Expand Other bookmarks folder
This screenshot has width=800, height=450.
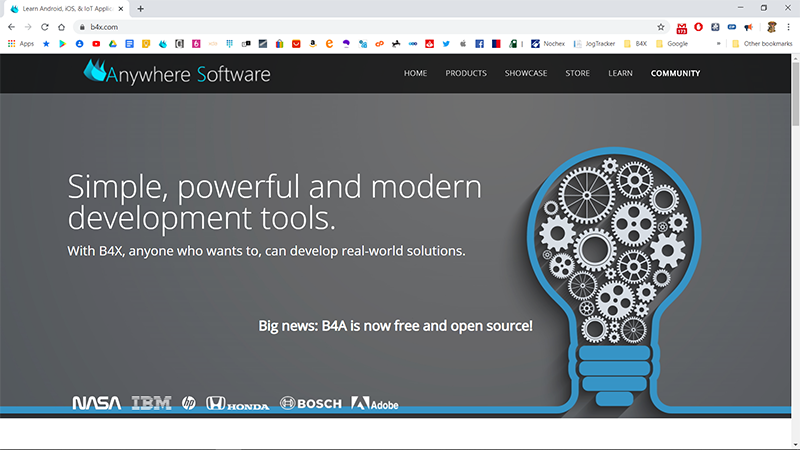pos(762,44)
